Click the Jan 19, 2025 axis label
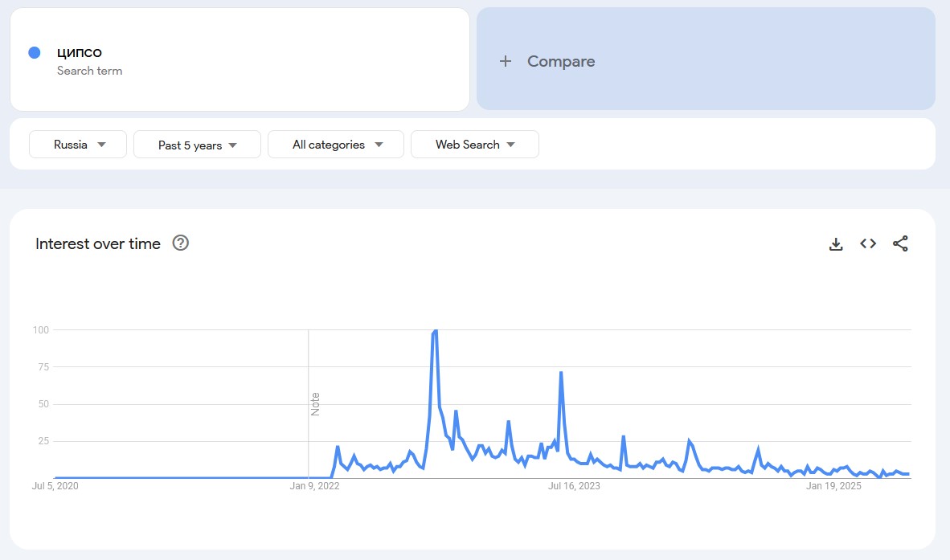 tap(833, 485)
